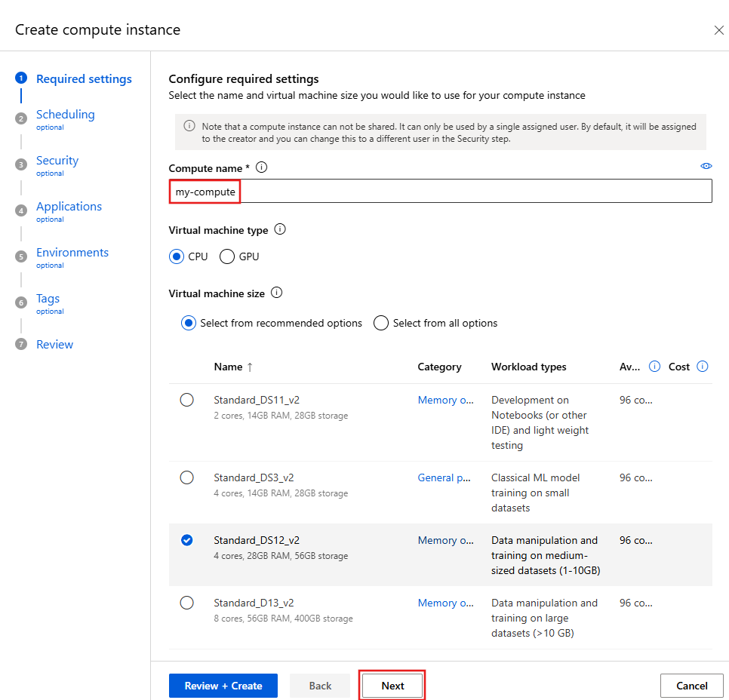Click the Review + Create button

(223, 686)
